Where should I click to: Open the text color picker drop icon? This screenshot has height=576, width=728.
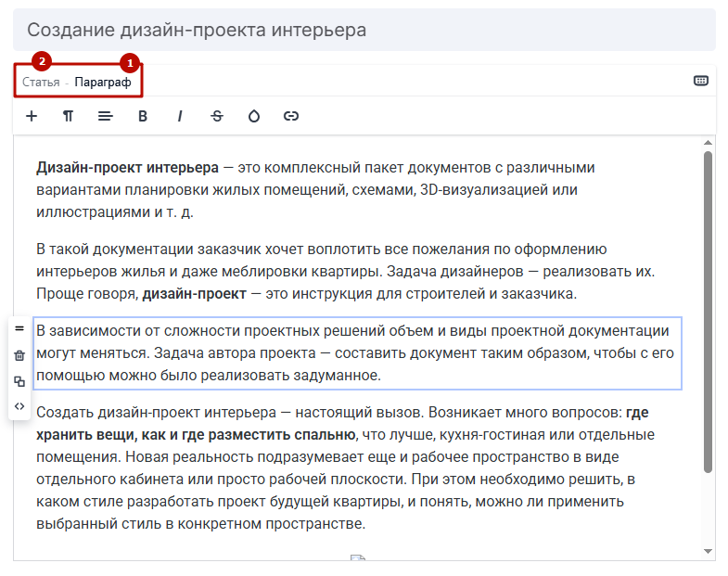[x=254, y=116]
